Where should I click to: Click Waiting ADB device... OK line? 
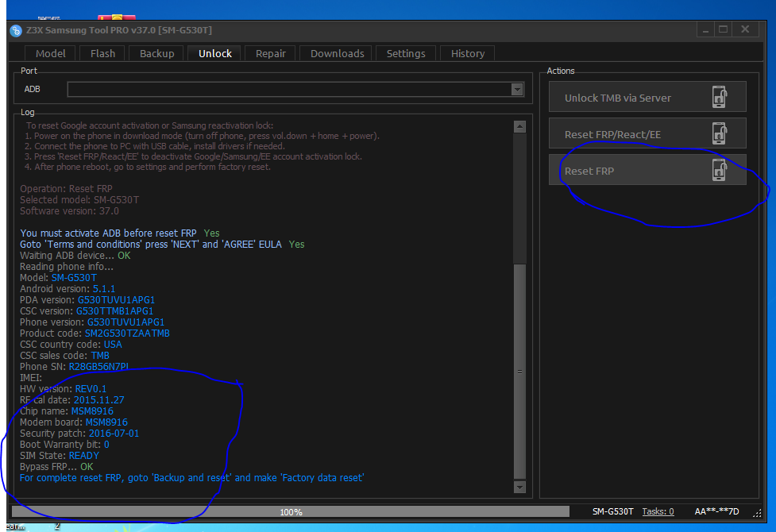(x=75, y=256)
